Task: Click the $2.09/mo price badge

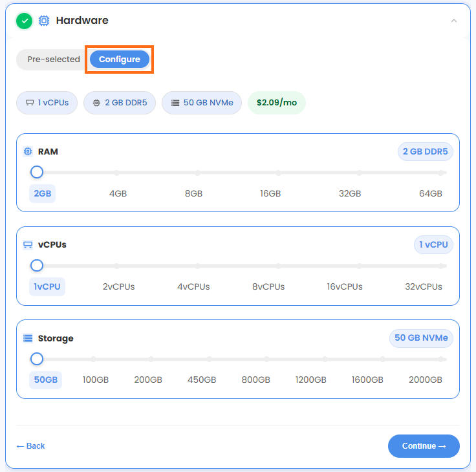Action: [277, 103]
